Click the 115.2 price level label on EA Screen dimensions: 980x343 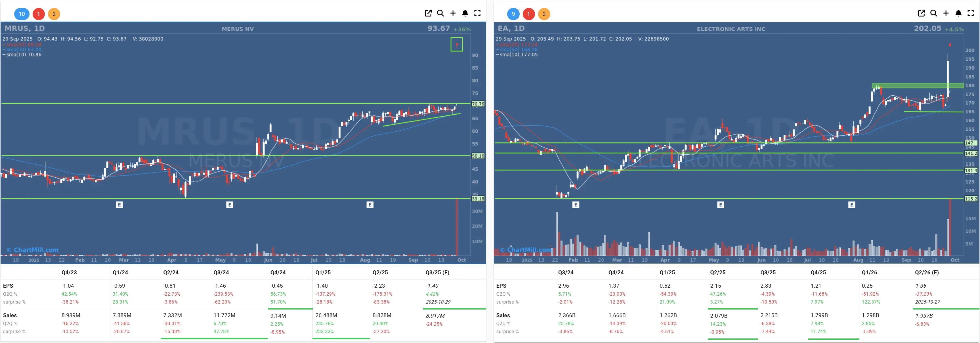(971, 199)
